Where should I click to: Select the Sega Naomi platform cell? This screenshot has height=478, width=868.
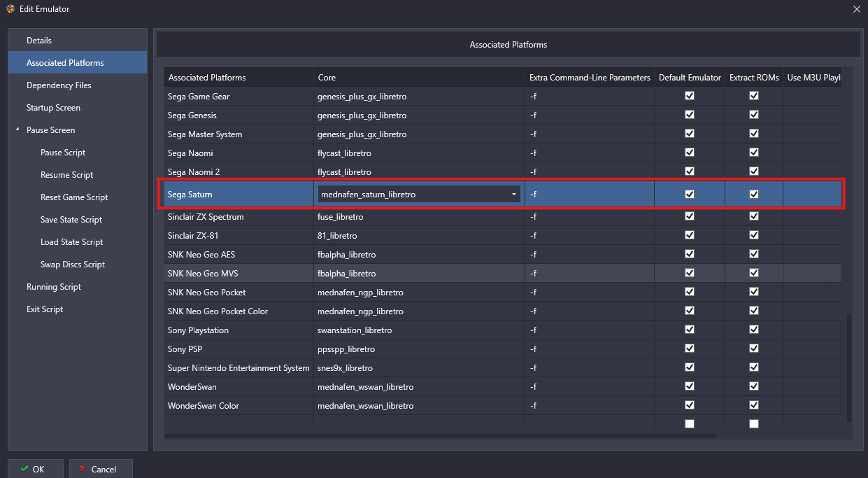point(239,153)
